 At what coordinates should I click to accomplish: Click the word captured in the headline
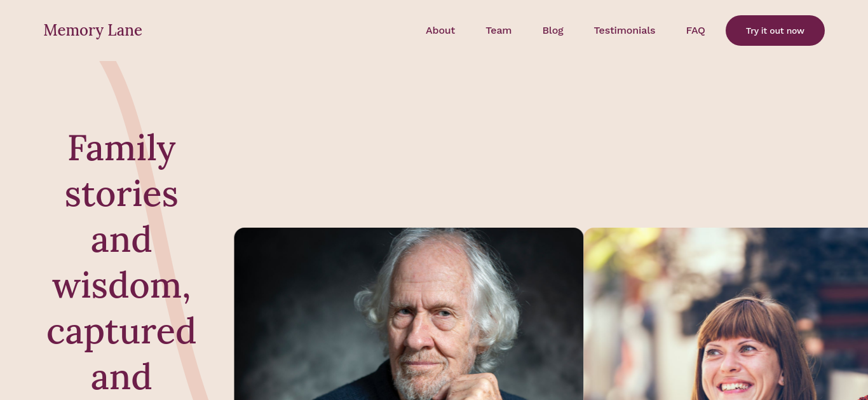click(121, 332)
